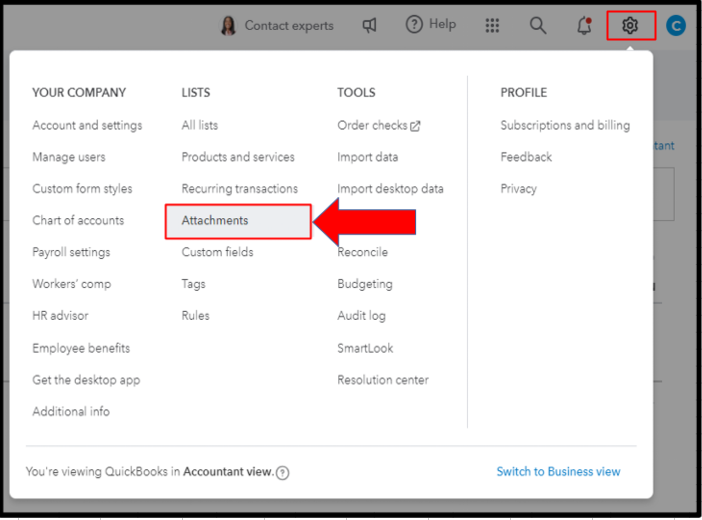Select Attachments under Lists
The height and width of the screenshot is (520, 702).
pos(215,220)
